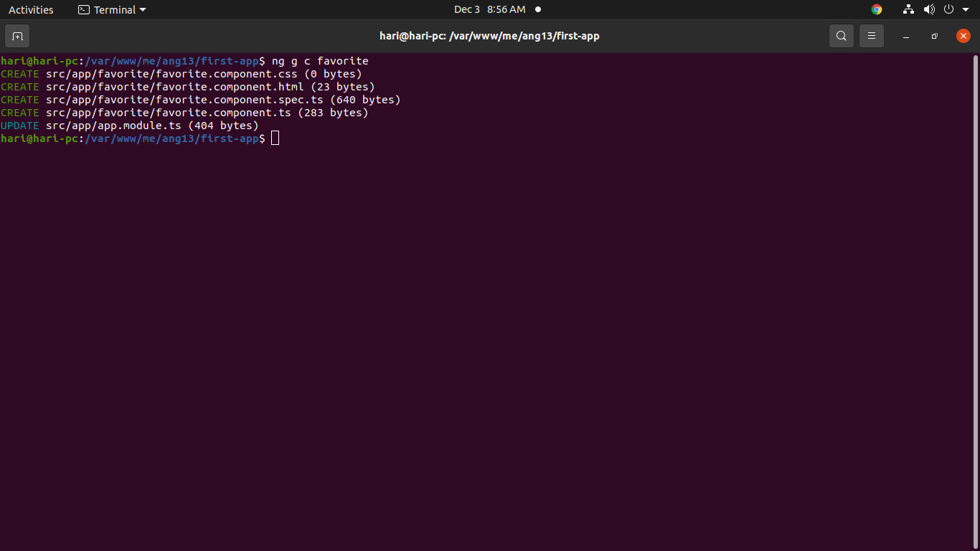Click Activities in the top bar
Image resolution: width=980 pixels, height=551 pixels.
point(31,9)
